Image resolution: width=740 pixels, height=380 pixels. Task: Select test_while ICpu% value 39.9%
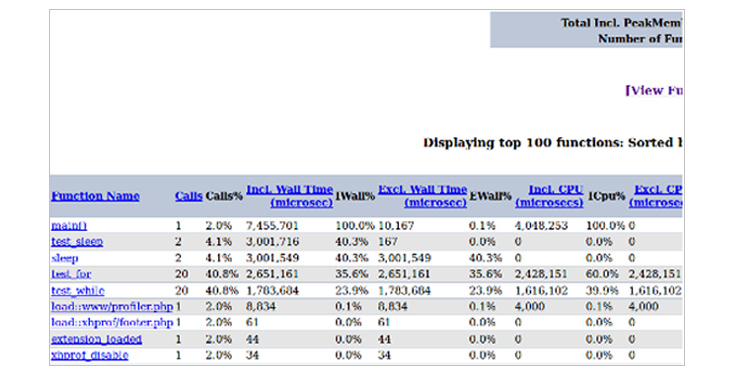tap(602, 291)
